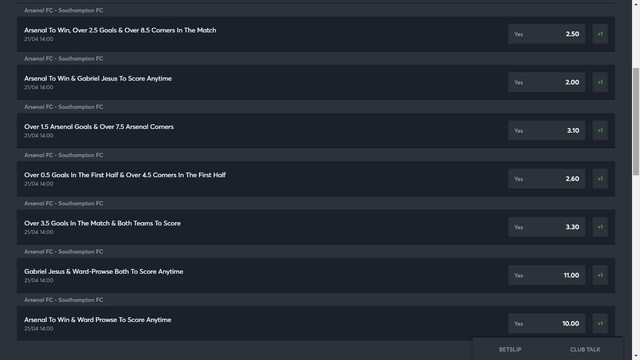Select Yes 2.60 first half bet
640x360 pixels.
(x=546, y=178)
